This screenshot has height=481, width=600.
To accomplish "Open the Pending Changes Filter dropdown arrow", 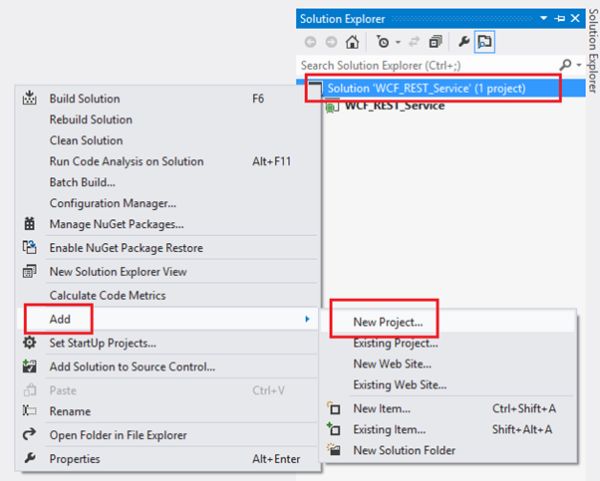I will pyautogui.click(x=398, y=44).
